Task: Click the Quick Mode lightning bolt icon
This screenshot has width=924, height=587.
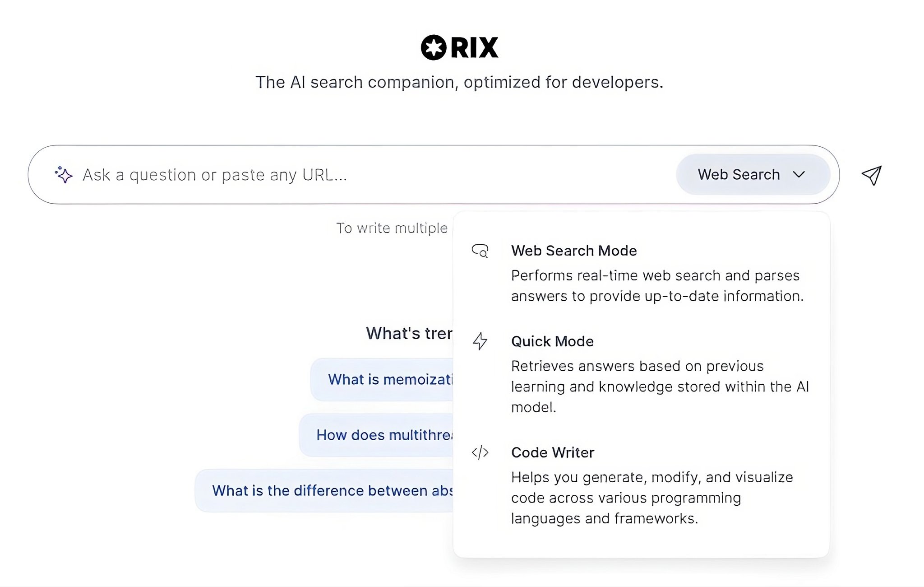Action: click(x=480, y=341)
